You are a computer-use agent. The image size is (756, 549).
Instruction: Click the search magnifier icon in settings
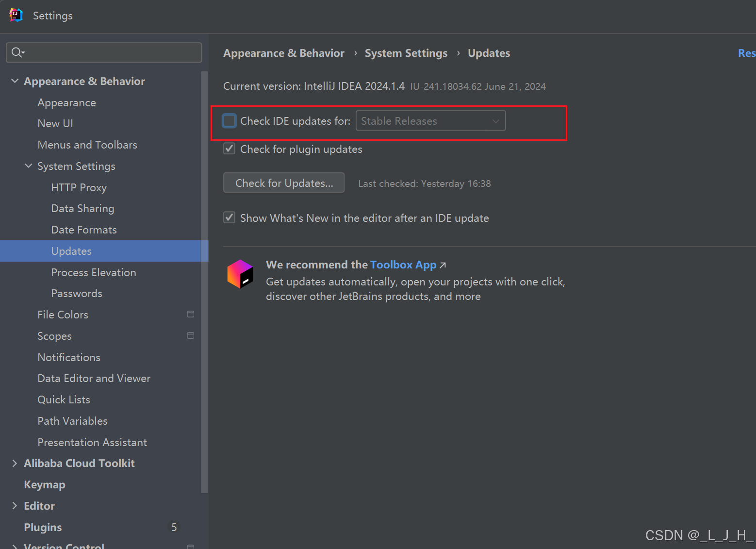[x=18, y=52]
